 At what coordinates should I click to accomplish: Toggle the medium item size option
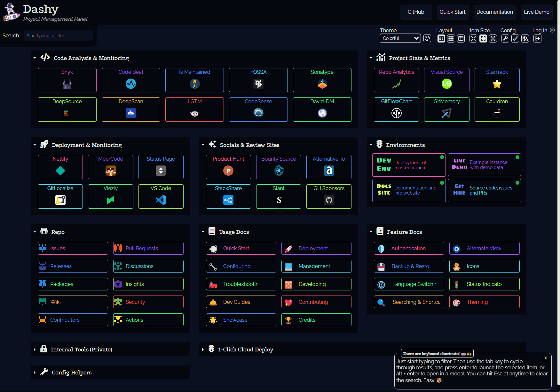tap(483, 38)
